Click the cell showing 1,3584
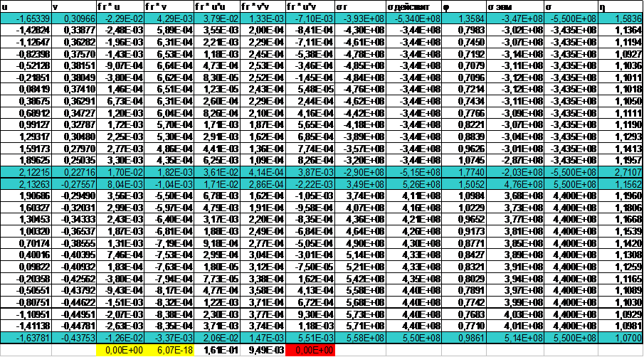 [467, 16]
